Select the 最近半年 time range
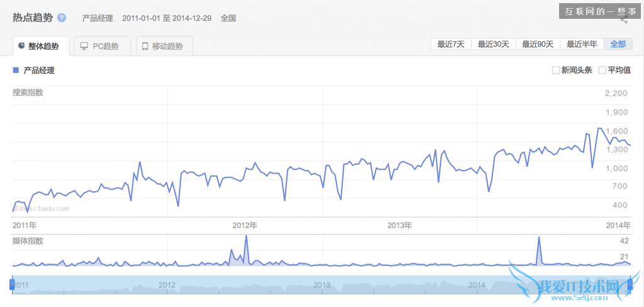This screenshot has width=644, height=307. click(582, 44)
